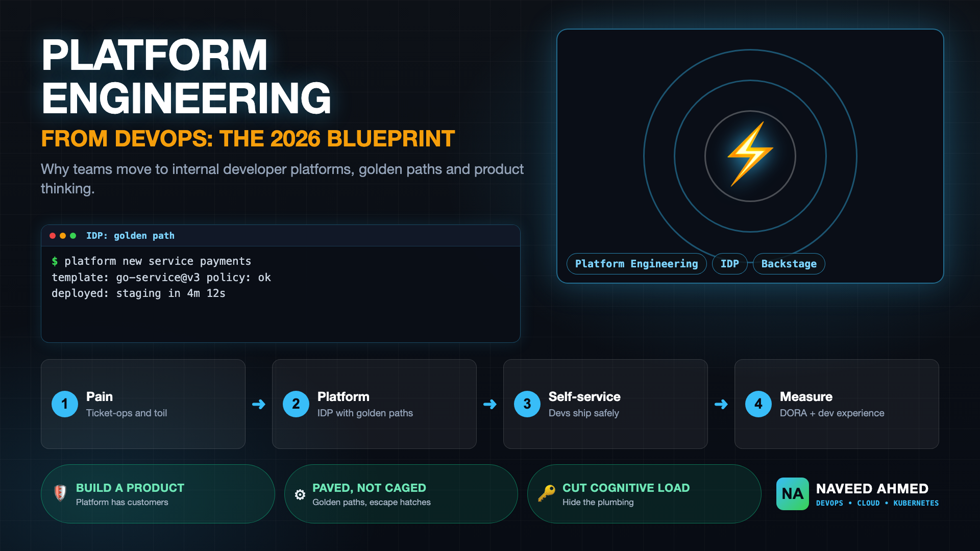Image resolution: width=980 pixels, height=551 pixels.
Task: Click the Pain step title
Action: point(100,396)
